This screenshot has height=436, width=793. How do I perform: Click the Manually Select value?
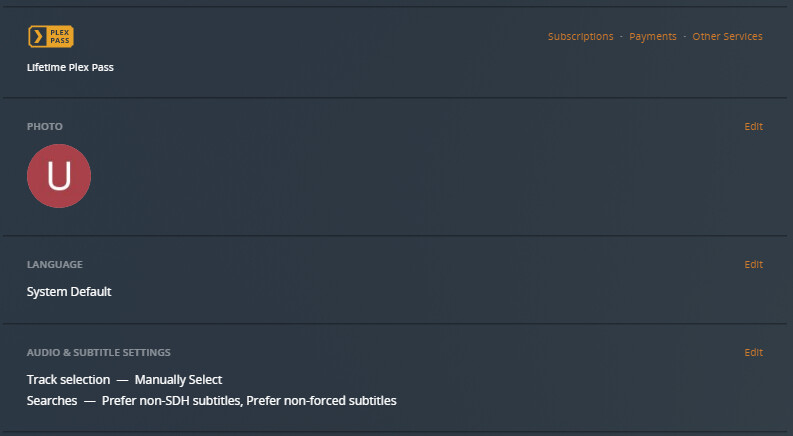tap(178, 380)
